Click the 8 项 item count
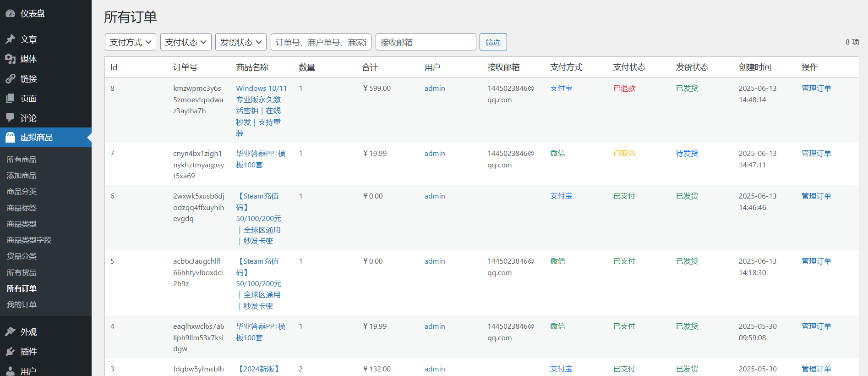The height and width of the screenshot is (376, 868). tap(852, 42)
